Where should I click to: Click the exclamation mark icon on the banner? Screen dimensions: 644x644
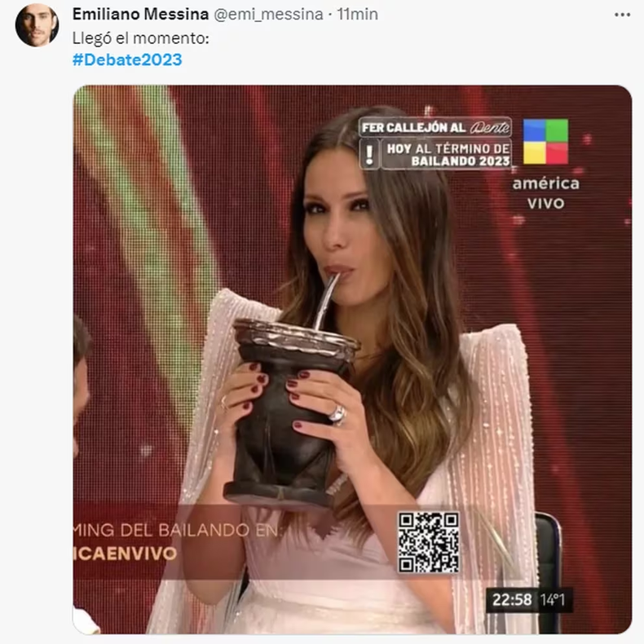pos(369,154)
